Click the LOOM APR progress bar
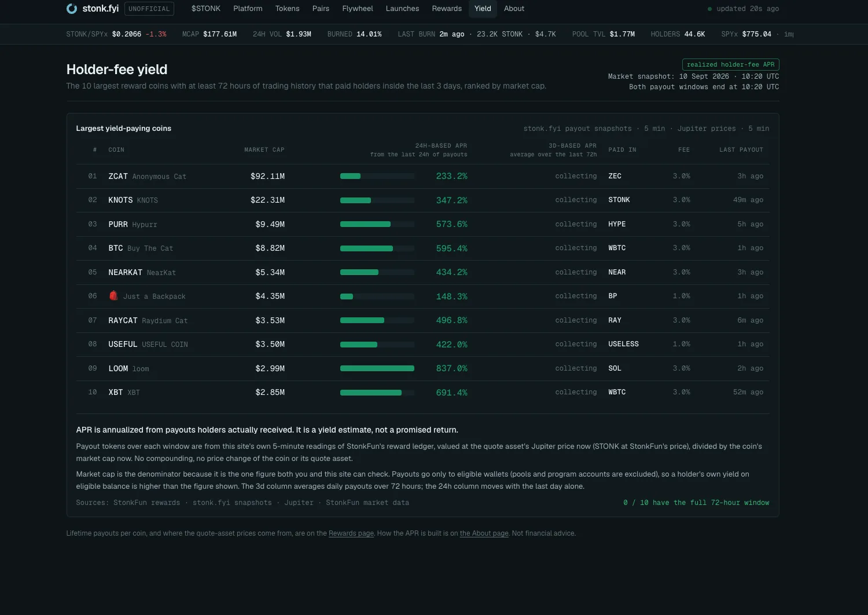This screenshot has width=868, height=615. [x=377, y=368]
